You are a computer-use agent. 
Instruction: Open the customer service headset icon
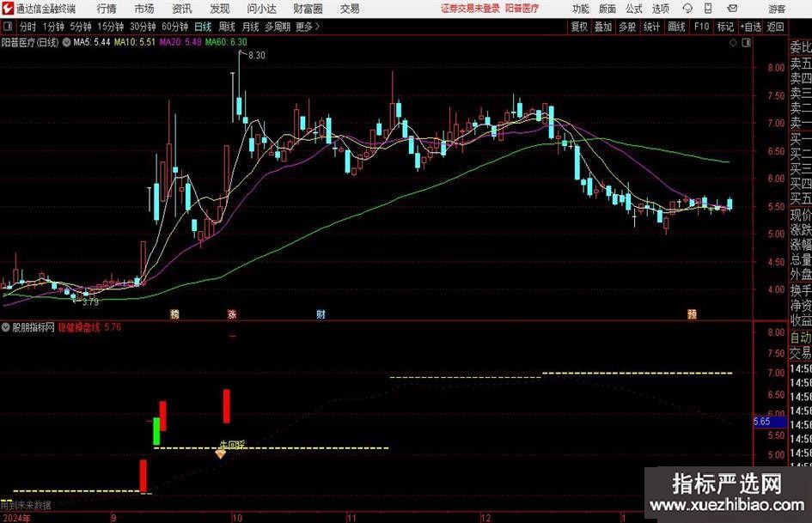pos(687,9)
